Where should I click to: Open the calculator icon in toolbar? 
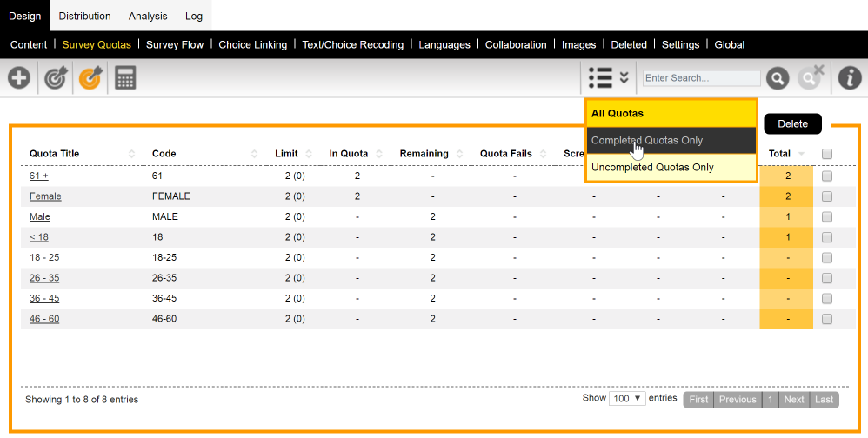tap(125, 78)
